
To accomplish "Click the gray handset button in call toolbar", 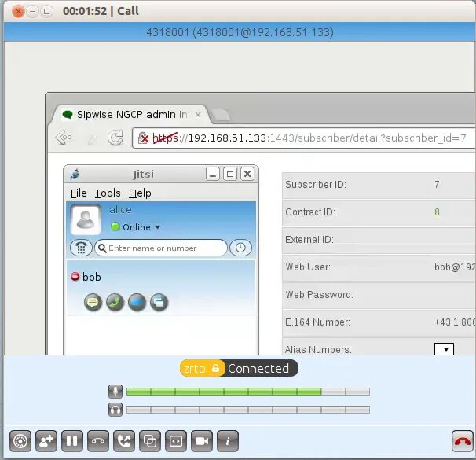I will (x=98, y=440).
